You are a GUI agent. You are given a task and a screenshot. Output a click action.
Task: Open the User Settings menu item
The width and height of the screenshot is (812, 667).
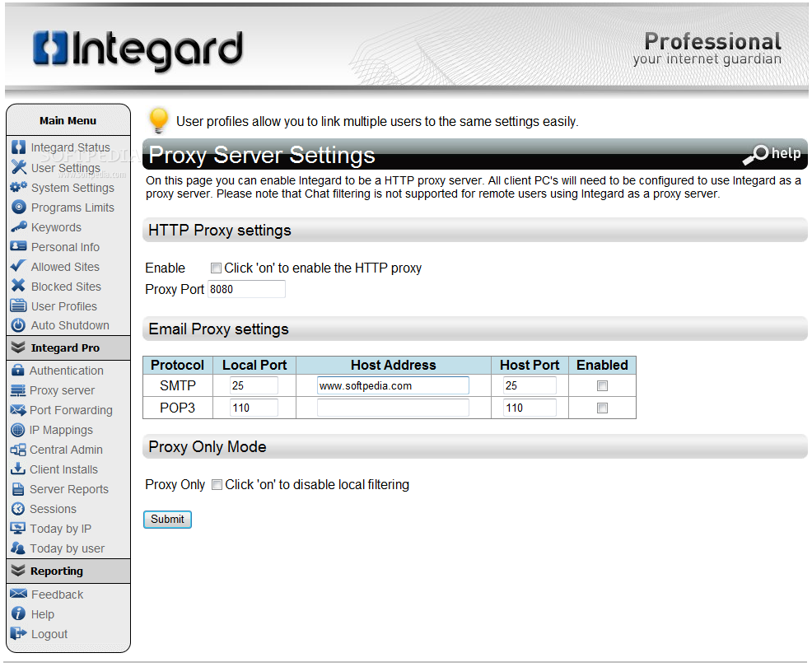coord(66,168)
